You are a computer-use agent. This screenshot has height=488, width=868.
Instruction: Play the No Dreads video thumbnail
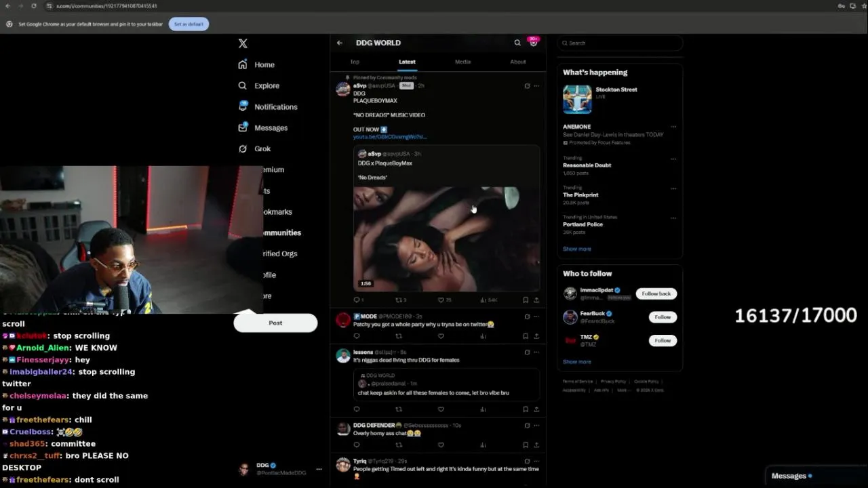tap(447, 239)
